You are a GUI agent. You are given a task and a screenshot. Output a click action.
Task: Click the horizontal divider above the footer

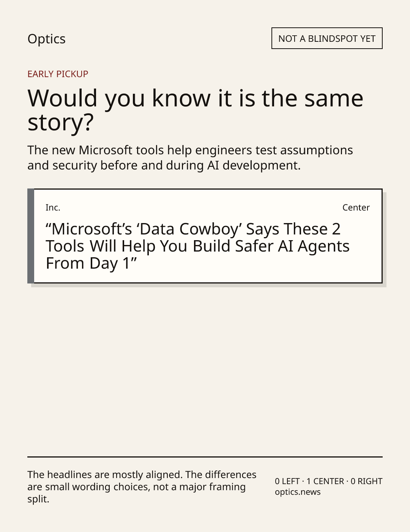[x=205, y=457]
